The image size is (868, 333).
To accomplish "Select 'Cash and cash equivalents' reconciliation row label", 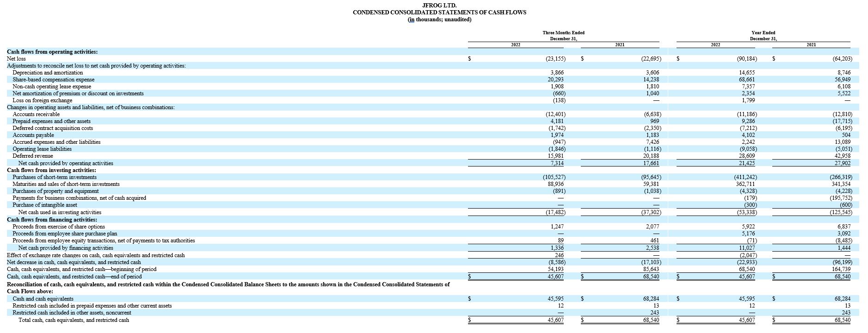I will click(x=43, y=299).
